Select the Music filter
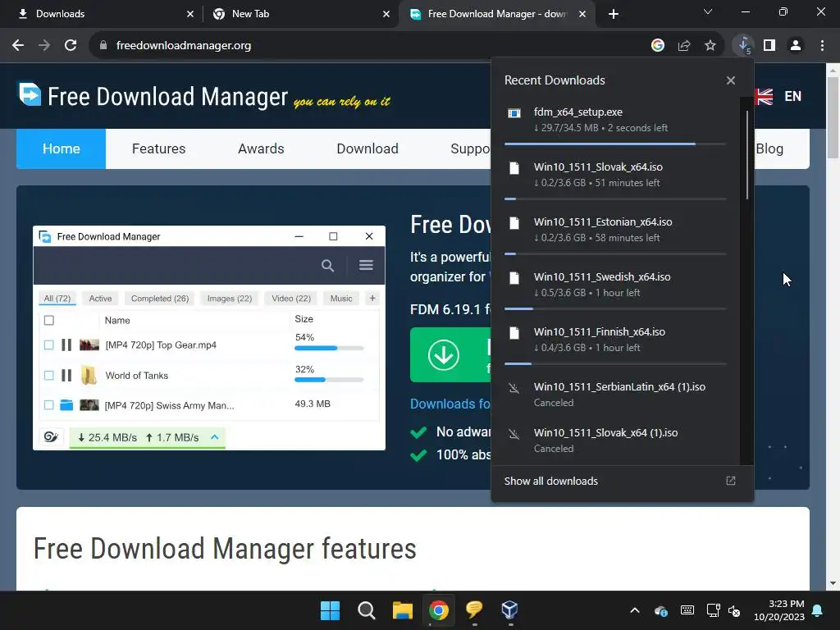This screenshot has height=630, width=840. click(341, 299)
